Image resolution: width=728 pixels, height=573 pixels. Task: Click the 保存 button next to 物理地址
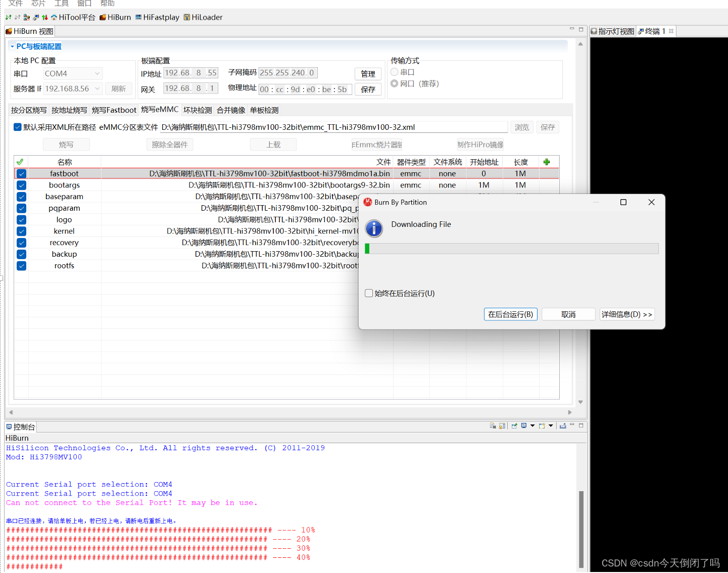(368, 89)
